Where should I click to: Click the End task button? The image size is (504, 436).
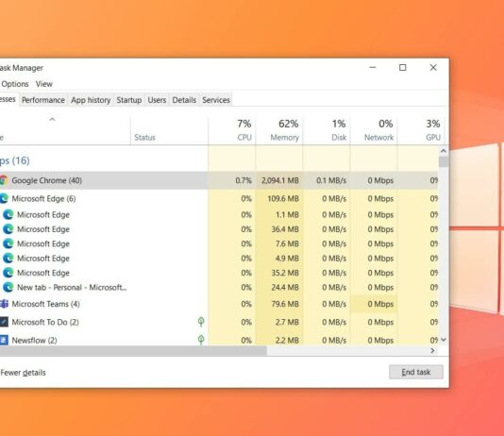click(416, 372)
